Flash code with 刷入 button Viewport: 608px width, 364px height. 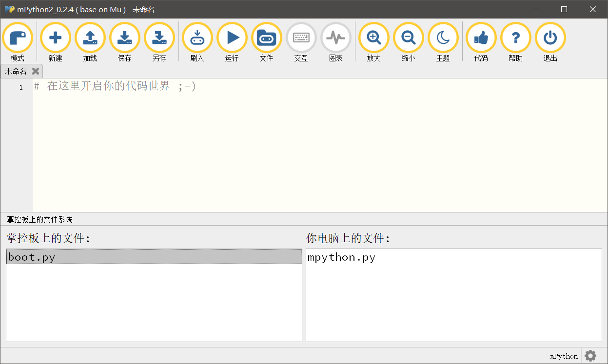point(197,42)
